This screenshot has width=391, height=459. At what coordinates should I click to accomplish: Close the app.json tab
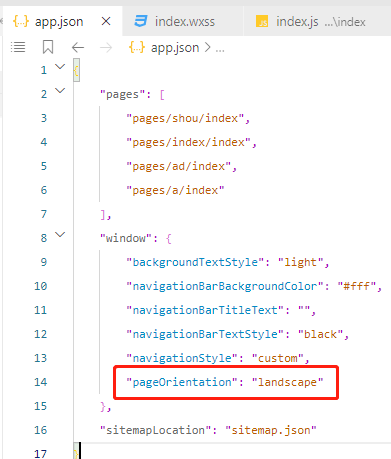106,22
